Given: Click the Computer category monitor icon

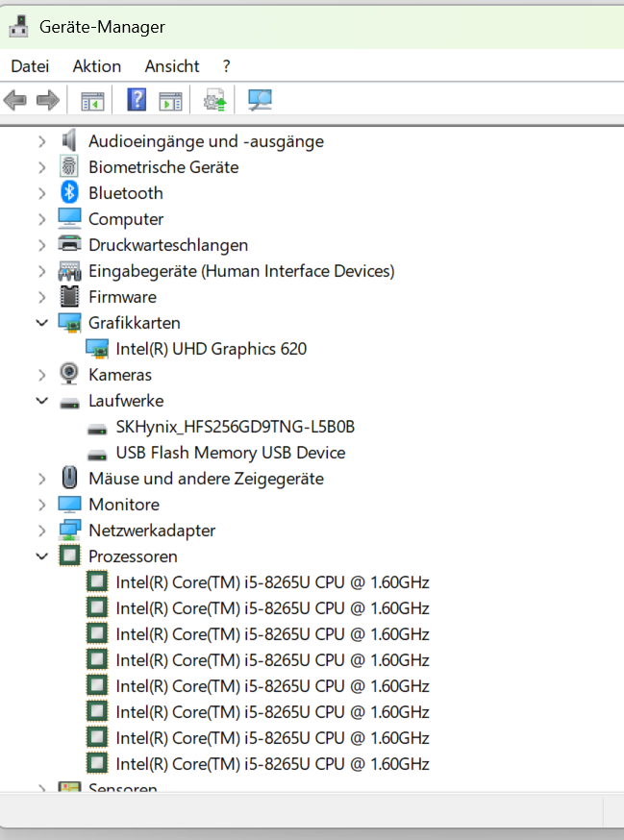Looking at the screenshot, I should 69,218.
